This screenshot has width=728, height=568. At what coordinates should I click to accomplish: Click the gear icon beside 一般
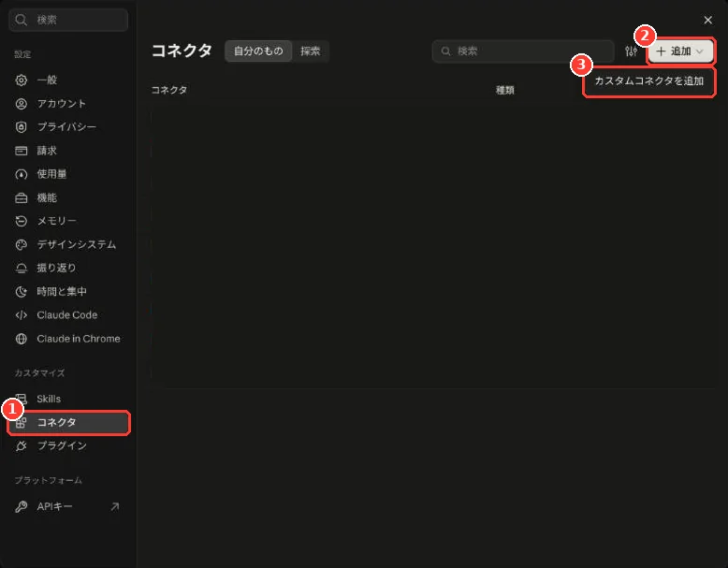pyautogui.click(x=22, y=80)
